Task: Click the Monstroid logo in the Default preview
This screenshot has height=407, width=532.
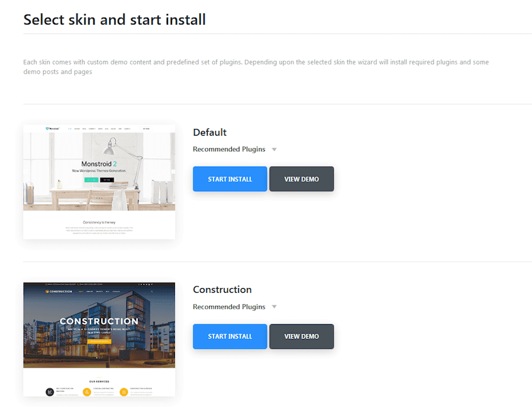Action: tap(53, 128)
